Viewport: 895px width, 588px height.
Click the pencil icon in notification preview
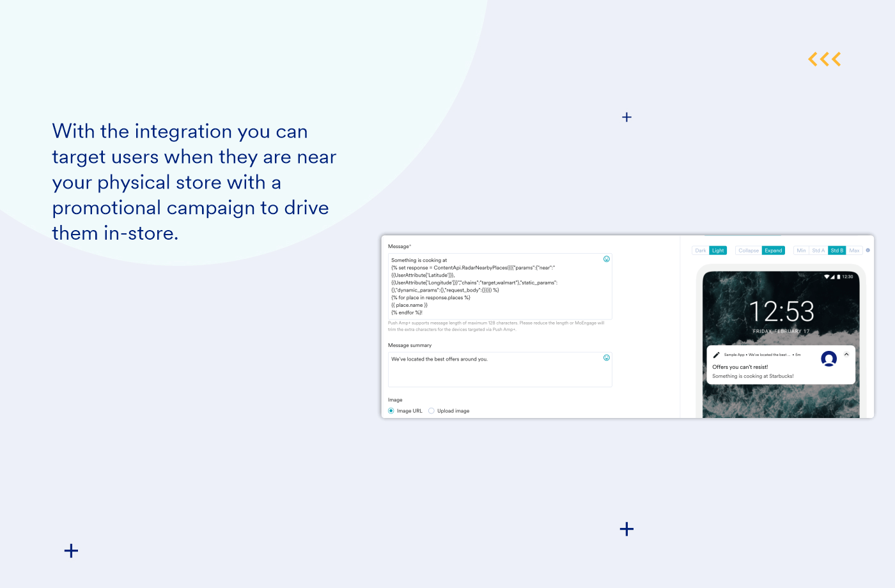[x=716, y=355]
